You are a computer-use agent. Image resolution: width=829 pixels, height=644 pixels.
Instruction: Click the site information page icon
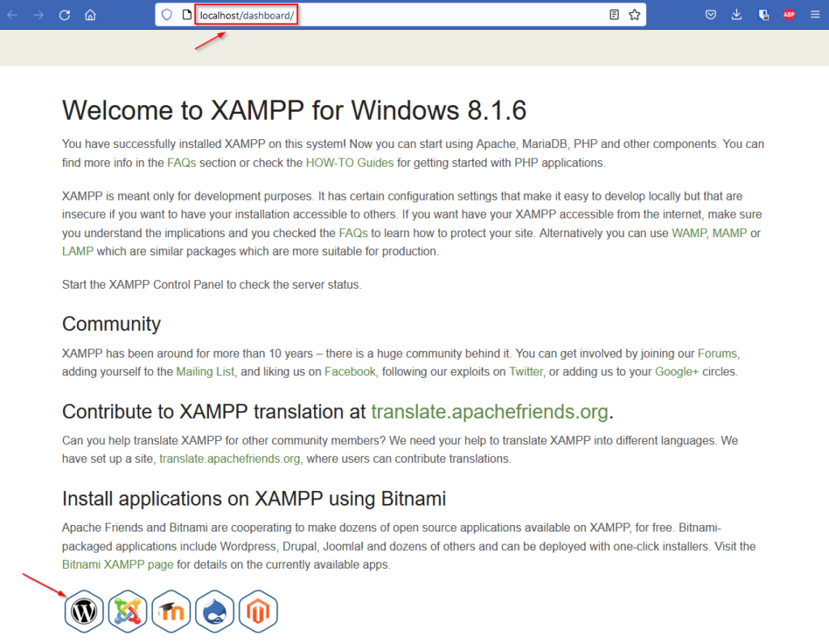[x=187, y=15]
